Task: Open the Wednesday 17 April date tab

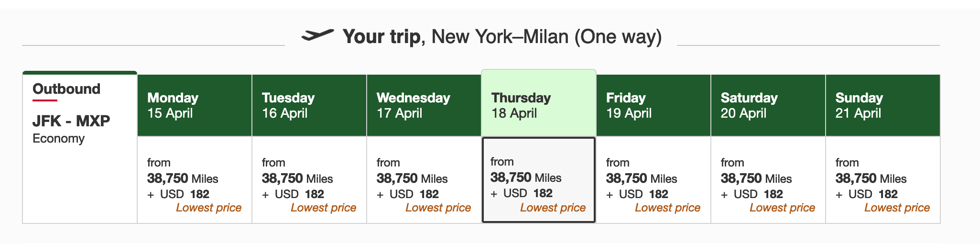Action: click(424, 105)
